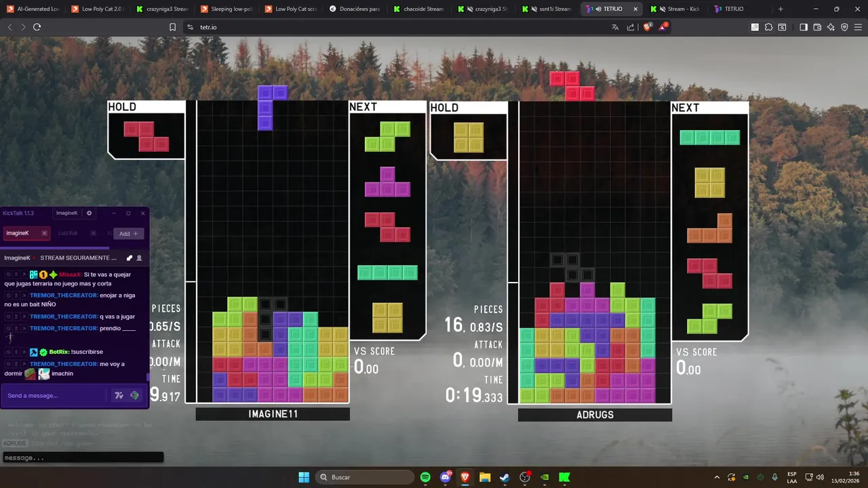
Task: Click the TETR.IO in-game message box
Action: [82, 457]
